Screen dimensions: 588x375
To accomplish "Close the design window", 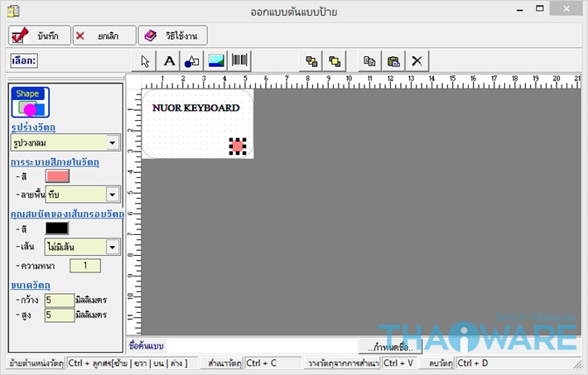I will [x=566, y=9].
